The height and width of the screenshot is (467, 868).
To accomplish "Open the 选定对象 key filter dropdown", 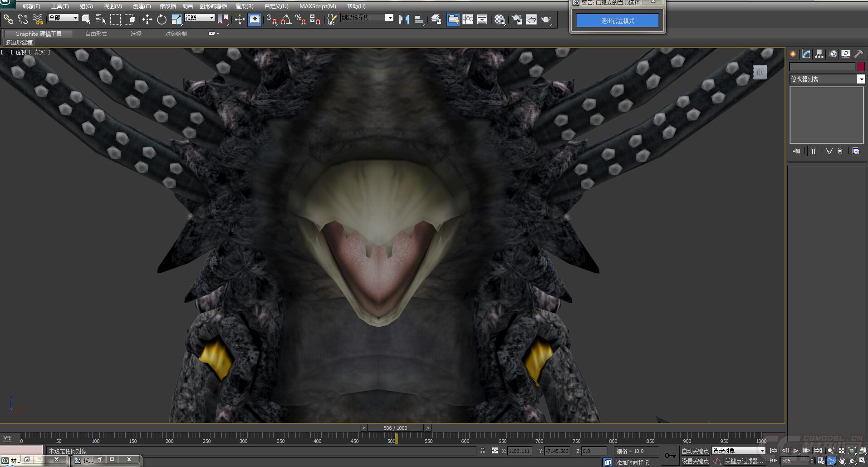I will point(739,451).
